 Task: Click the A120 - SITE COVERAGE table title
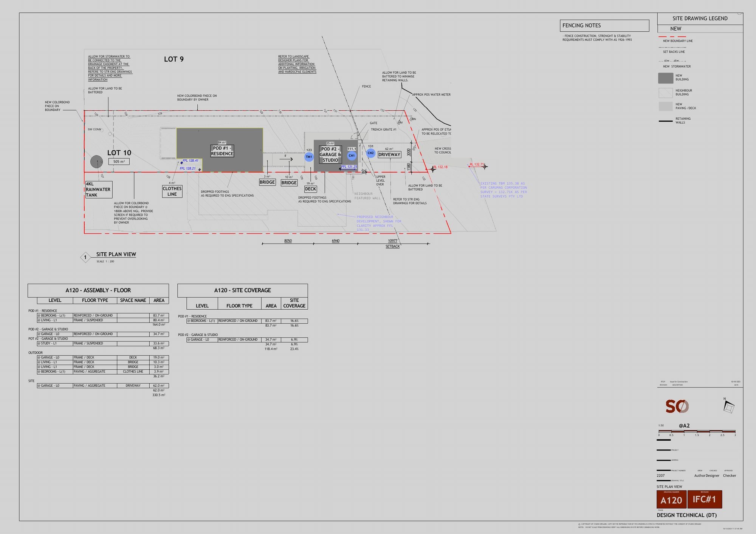coord(242,290)
